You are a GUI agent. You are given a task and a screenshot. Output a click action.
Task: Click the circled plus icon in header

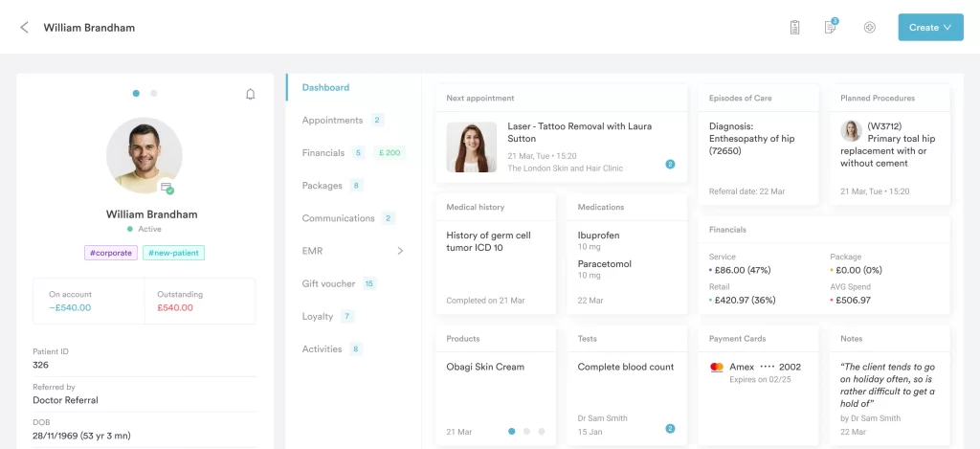[x=869, y=28]
